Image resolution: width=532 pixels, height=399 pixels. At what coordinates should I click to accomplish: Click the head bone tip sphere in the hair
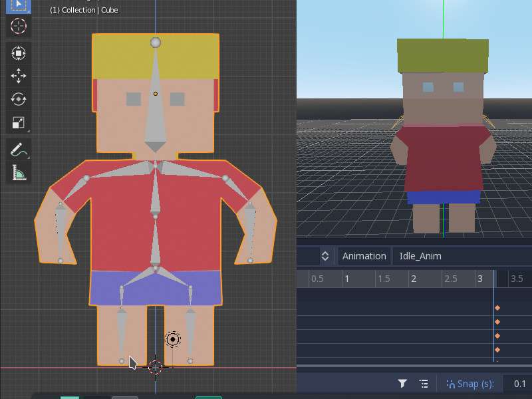pyautogui.click(x=156, y=43)
